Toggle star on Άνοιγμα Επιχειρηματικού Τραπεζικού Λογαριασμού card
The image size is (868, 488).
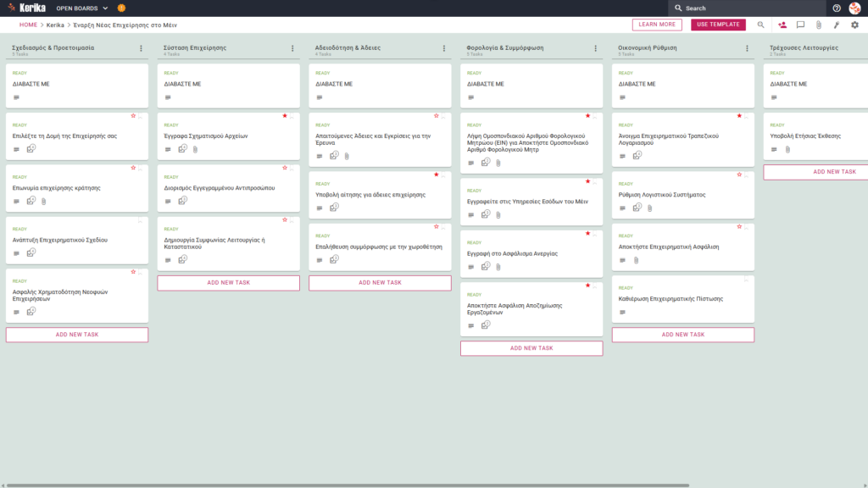tap(739, 115)
